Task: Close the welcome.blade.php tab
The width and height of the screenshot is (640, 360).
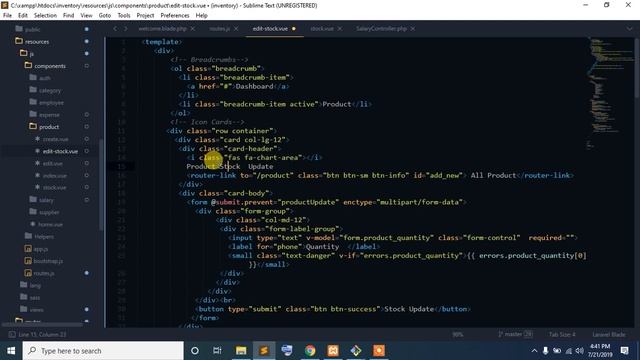Action: [x=193, y=29]
